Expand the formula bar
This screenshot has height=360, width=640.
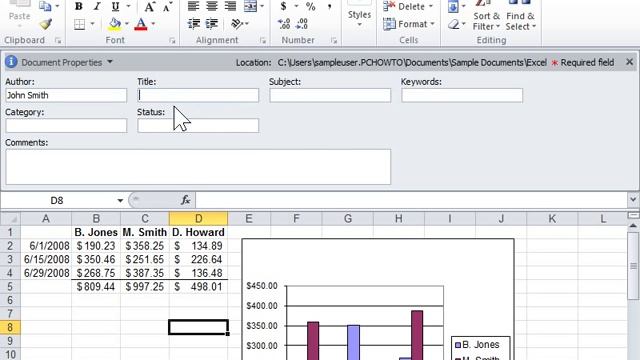[633, 200]
